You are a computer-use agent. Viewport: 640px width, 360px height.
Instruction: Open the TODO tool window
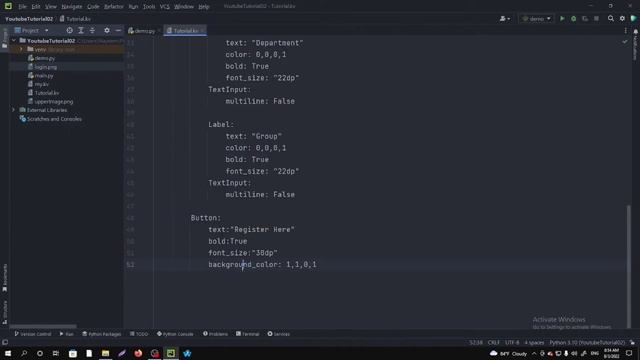pyautogui.click(x=139, y=334)
